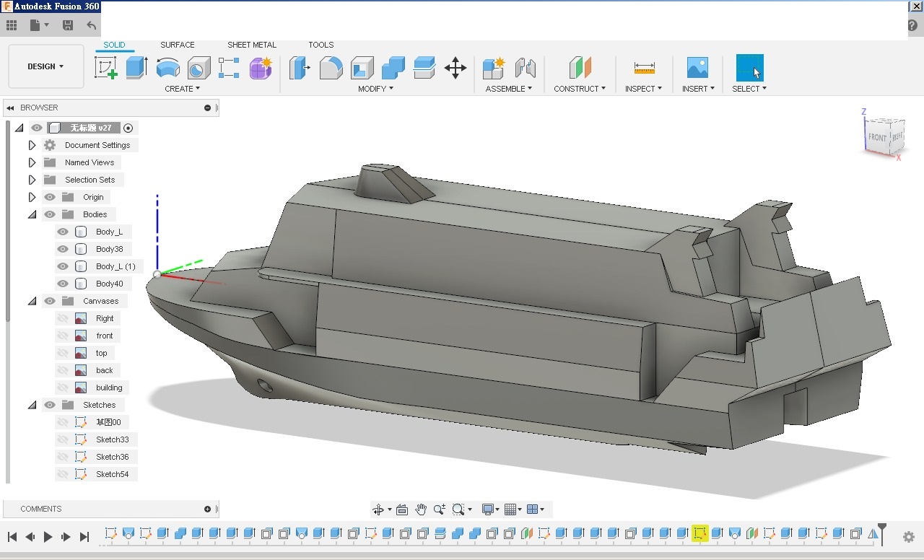
Task: Click the Insert image icon
Action: point(697,68)
